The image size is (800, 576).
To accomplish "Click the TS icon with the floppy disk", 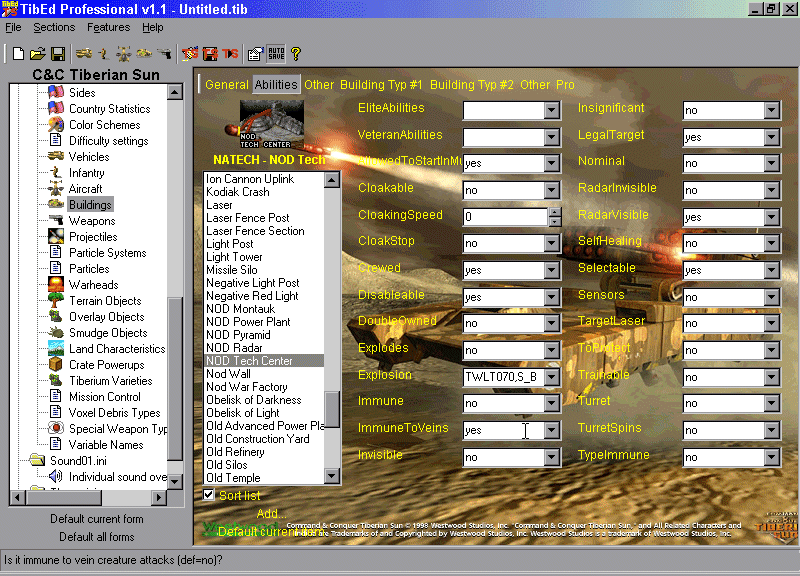I will click(210, 54).
